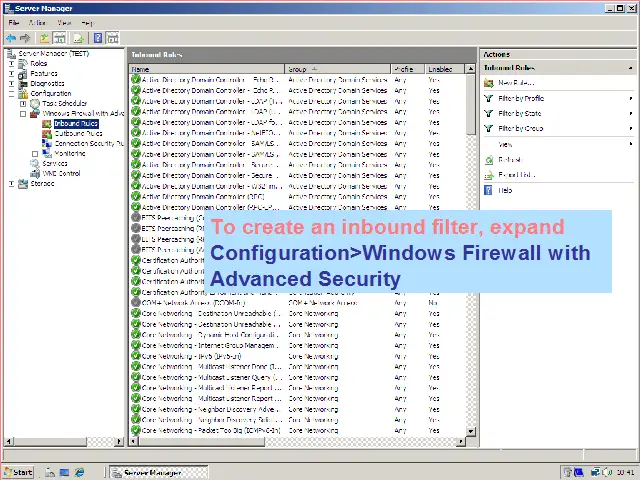Expand the Monitoring tree node
Image resolution: width=640 pixels, height=480 pixels.
35,154
